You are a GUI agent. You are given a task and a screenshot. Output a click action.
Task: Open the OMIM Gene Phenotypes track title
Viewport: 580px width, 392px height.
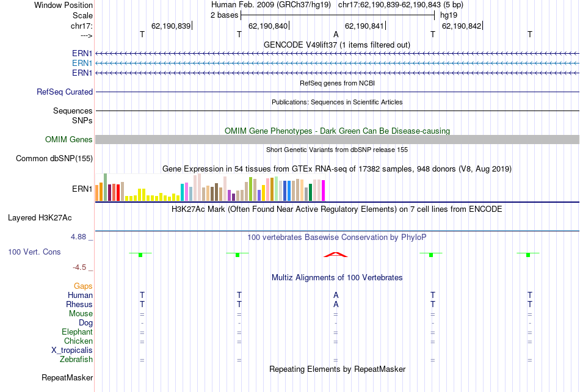tap(337, 131)
